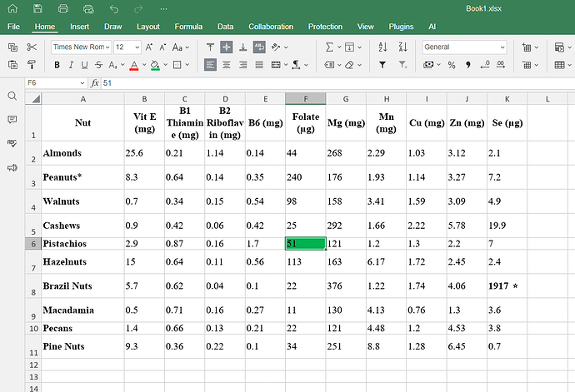
Task: Open the font size dropdown
Action: pyautogui.click(x=137, y=47)
